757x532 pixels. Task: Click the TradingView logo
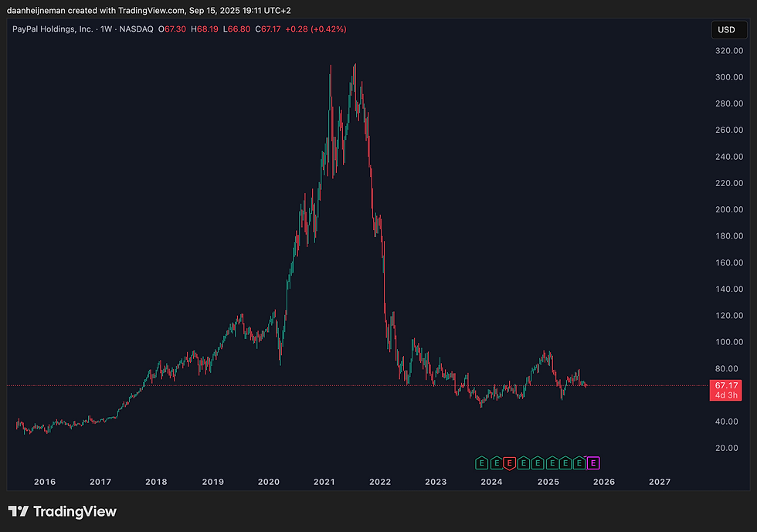pos(63,511)
